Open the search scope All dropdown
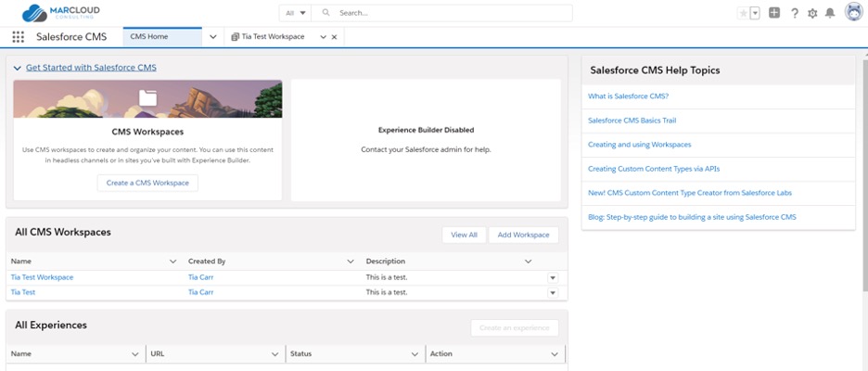 click(296, 13)
